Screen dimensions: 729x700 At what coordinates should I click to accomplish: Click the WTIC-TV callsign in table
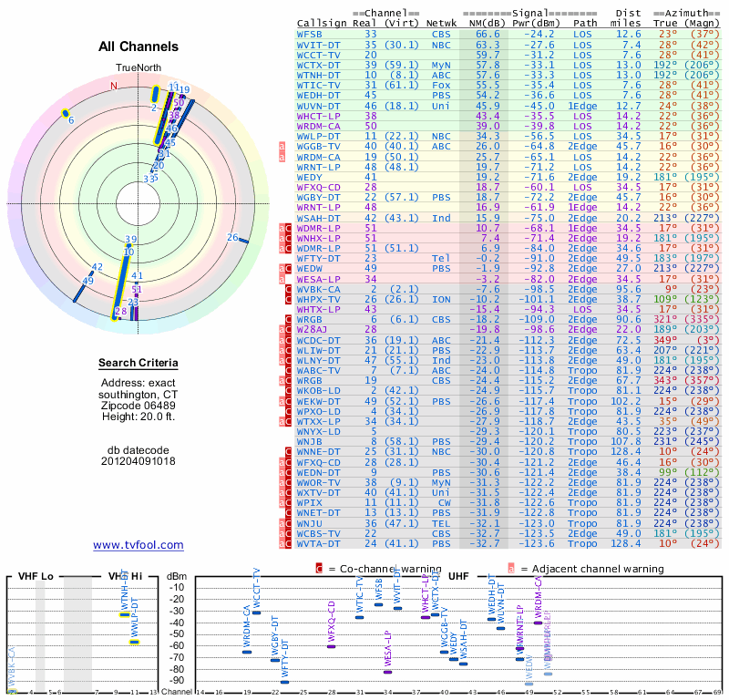318,85
